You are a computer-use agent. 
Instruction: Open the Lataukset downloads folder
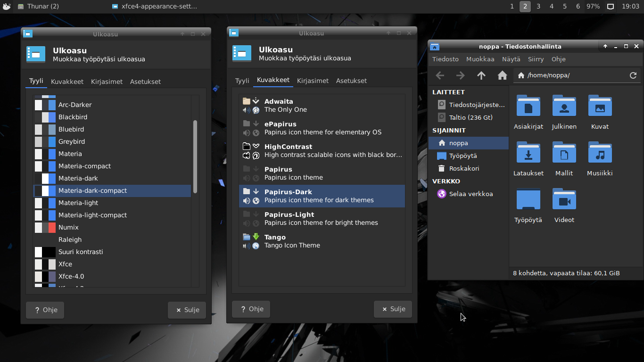coord(528,153)
